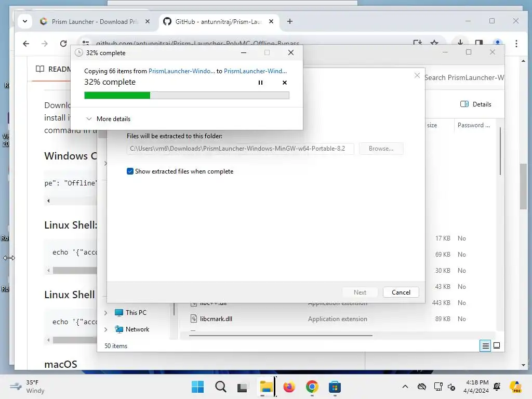Open Chrome tab search dropdown
Screen dimensions: 532x399
pyautogui.click(x=25, y=21)
